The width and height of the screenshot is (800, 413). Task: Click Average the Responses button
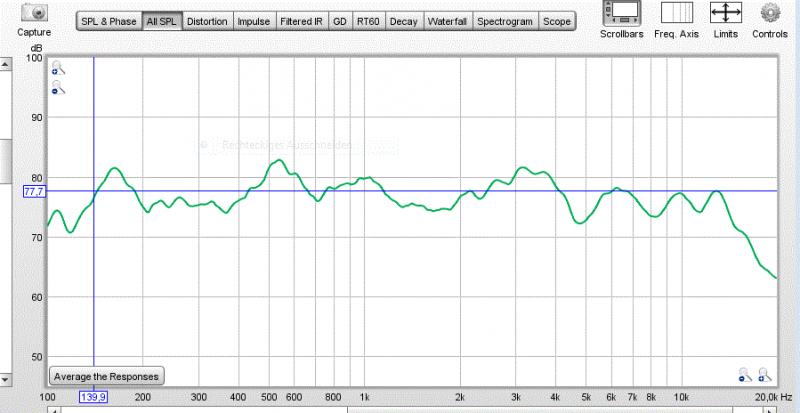point(107,377)
